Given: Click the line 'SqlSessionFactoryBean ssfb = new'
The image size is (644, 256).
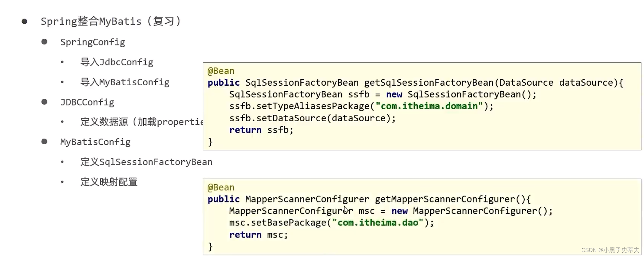Looking at the screenshot, I should pos(383,94).
